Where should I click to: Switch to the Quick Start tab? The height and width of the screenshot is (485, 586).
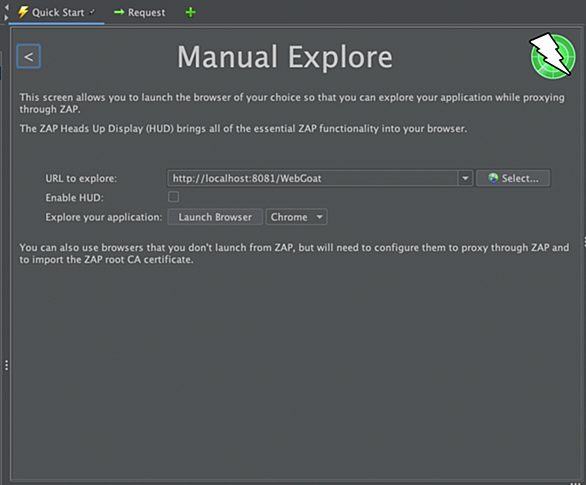point(56,12)
